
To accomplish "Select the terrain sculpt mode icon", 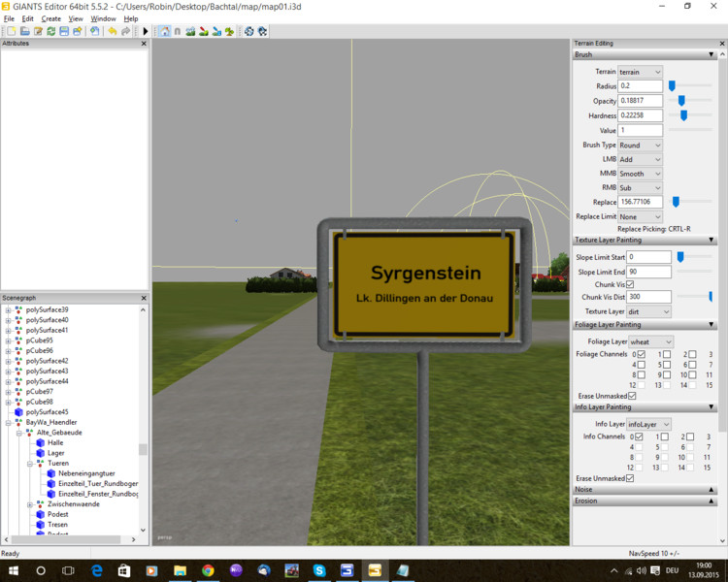I will (190, 31).
